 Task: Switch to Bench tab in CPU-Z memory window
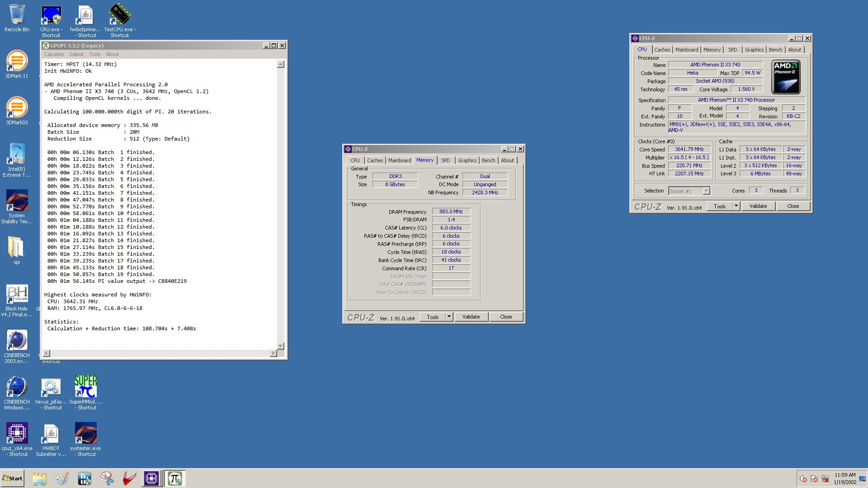click(488, 160)
